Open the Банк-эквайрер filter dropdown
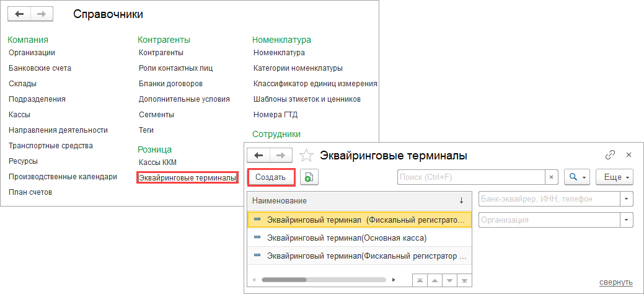 626,199
